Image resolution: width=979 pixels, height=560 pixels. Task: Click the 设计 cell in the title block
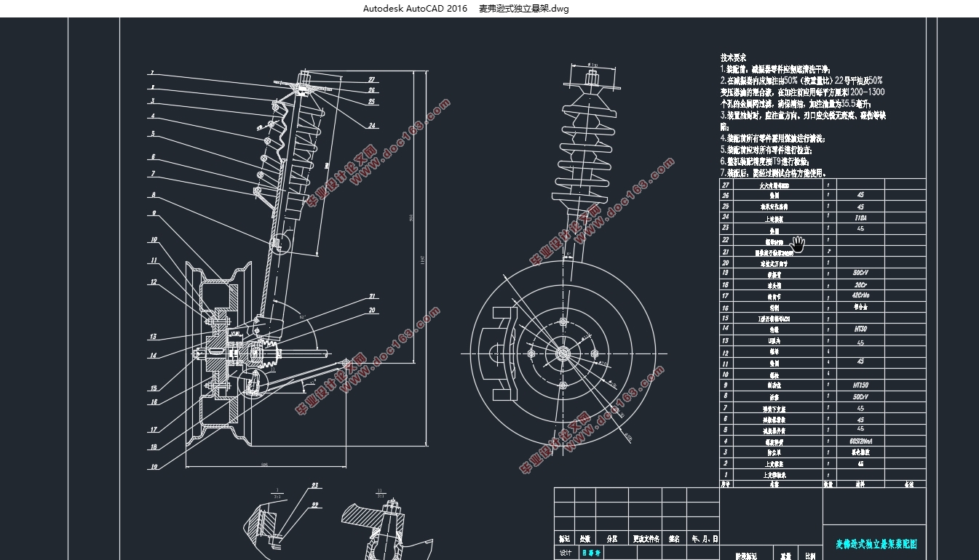(x=566, y=553)
